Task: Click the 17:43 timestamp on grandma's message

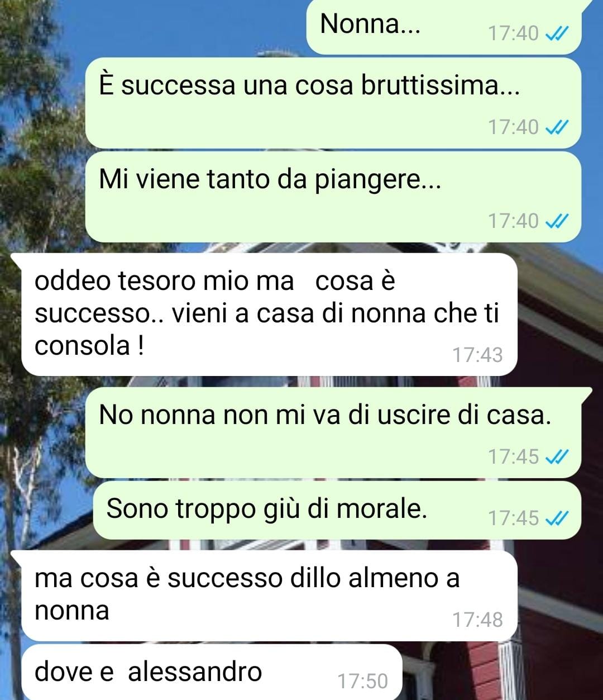Action: pyautogui.click(x=477, y=355)
